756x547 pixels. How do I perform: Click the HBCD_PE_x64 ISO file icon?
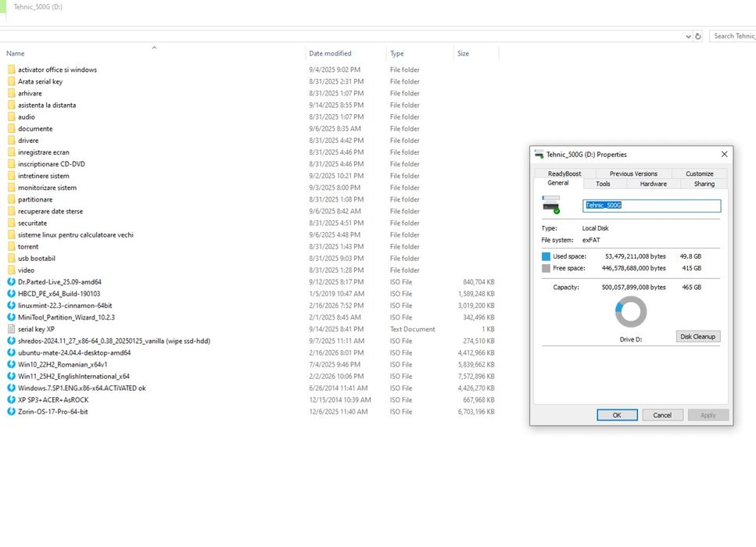click(11, 294)
